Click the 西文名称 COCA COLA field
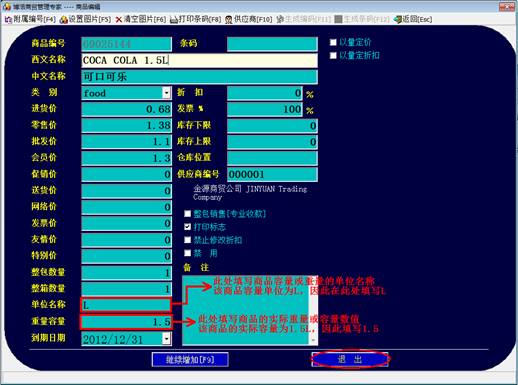 click(x=199, y=60)
